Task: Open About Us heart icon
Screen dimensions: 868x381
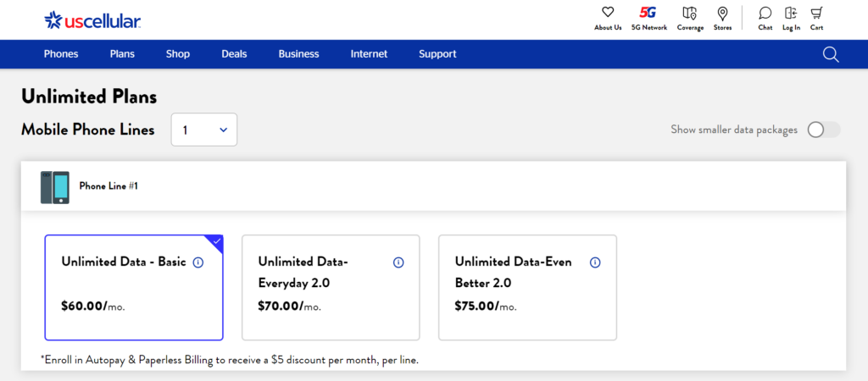Action: click(608, 13)
